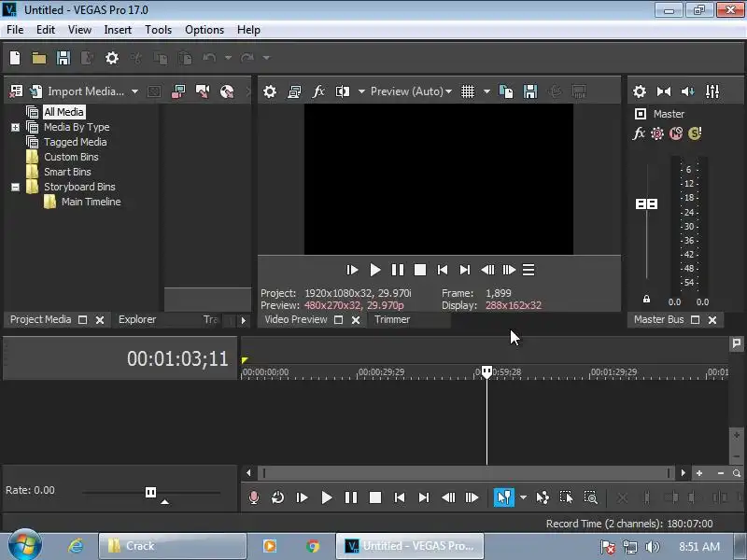Toggle external monitor preview icon

[x=294, y=91]
